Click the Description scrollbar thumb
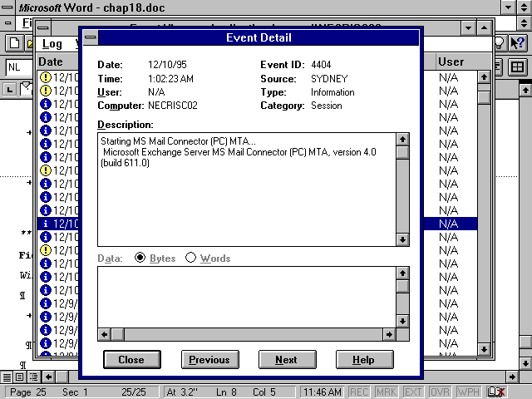532x399 pixels. [402, 152]
